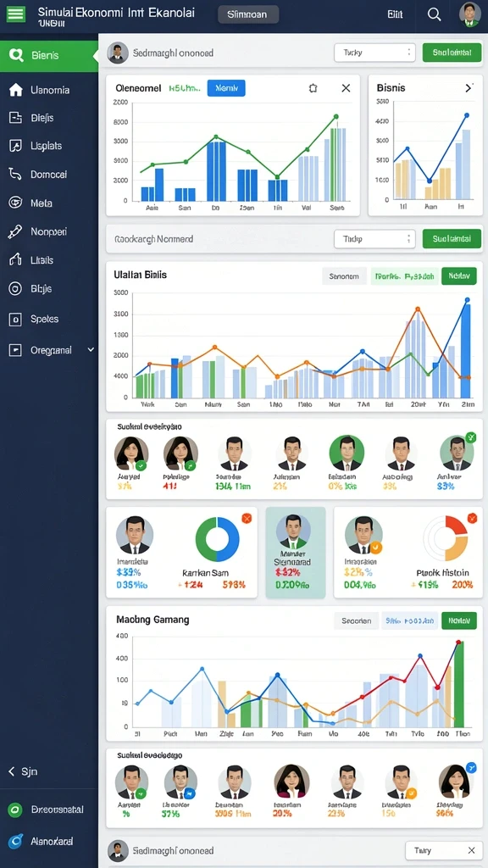Switch to the Simnoan tab in the header
488x868 pixels.
248,15
